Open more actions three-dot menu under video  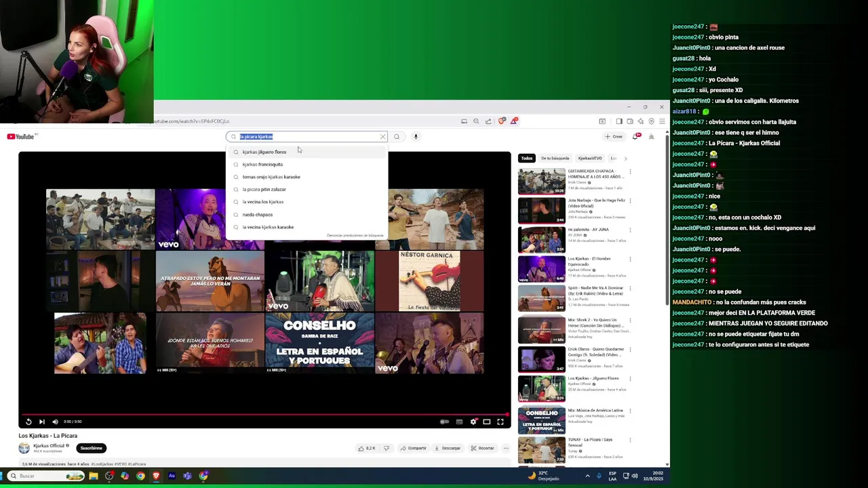pos(505,448)
